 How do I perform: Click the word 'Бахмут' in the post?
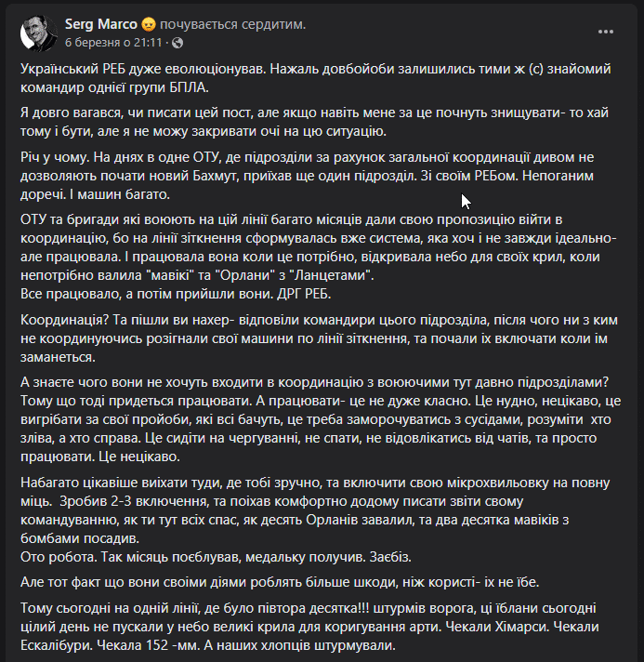click(x=216, y=176)
